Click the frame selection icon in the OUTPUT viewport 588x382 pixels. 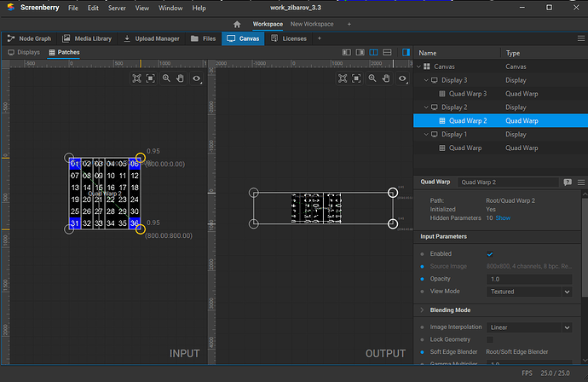tap(358, 78)
